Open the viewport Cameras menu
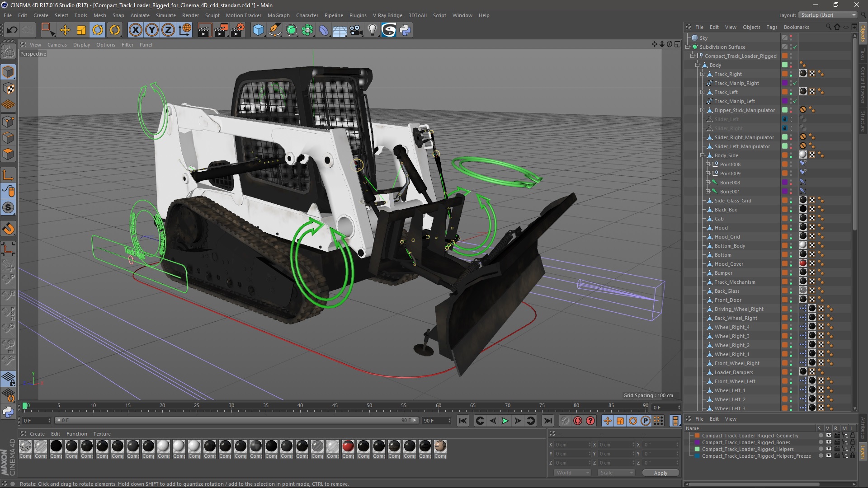Screen dimensions: 868x488 57,45
